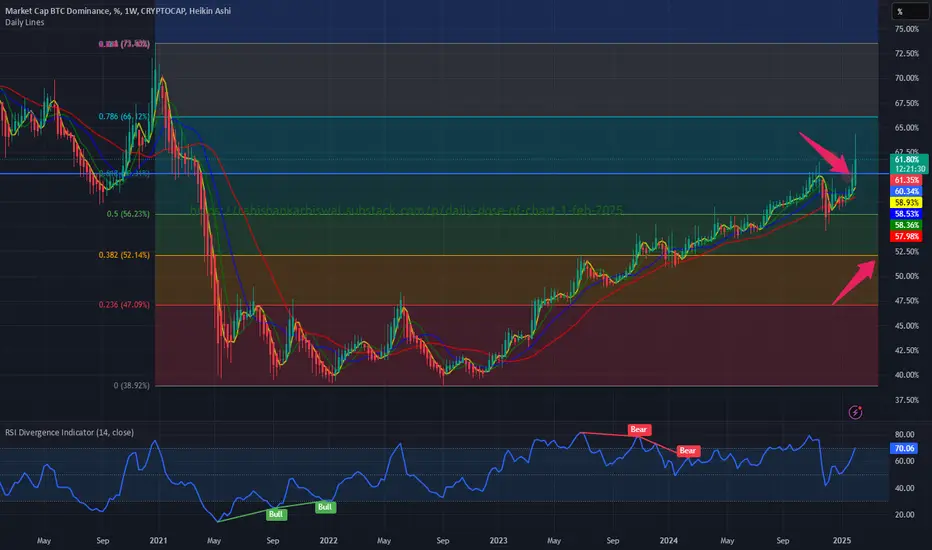Click the 2024 time axis label
This screenshot has width=932, height=550.
[668, 540]
